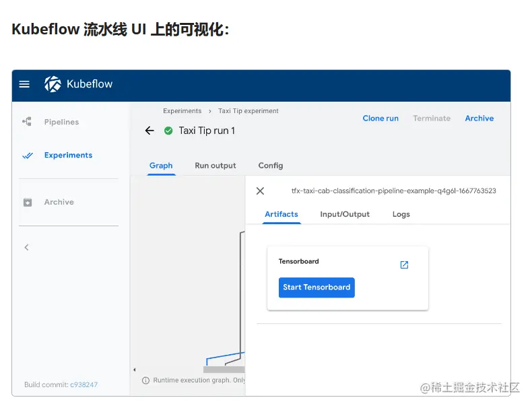
Task: Click Runtime execution graph note text
Action: point(199,380)
